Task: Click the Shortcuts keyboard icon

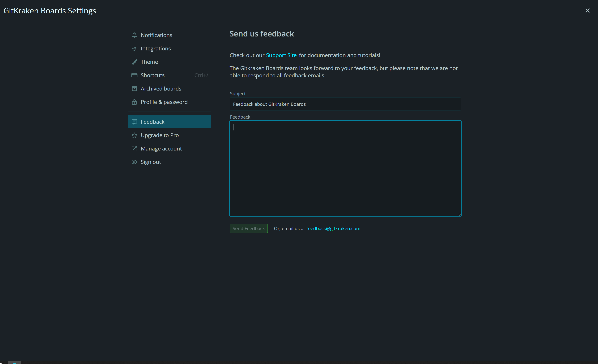Action: point(134,75)
